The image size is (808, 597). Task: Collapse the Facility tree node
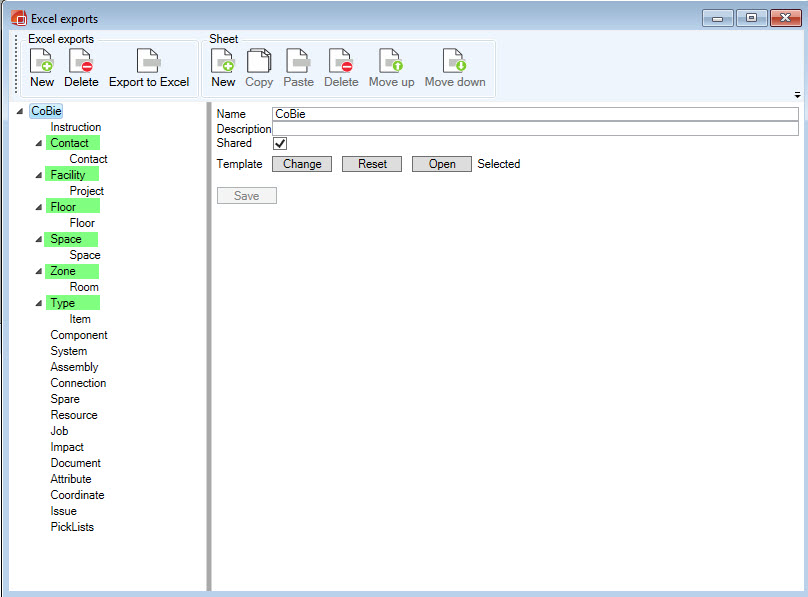(x=40, y=175)
